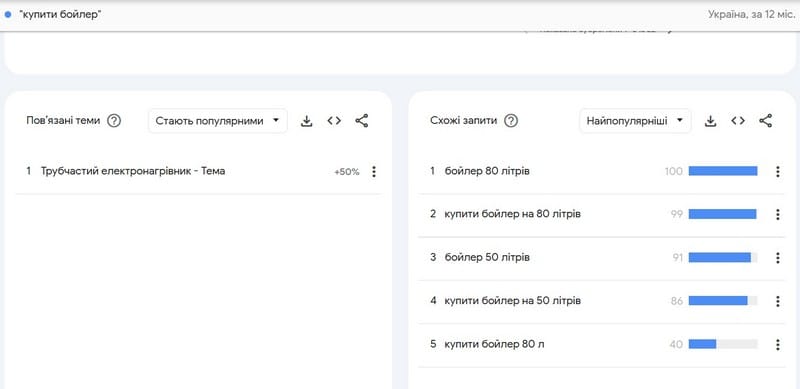Screen dimensions: 800x389
Task: Download Схожі запити data as CSV
Action: [x=710, y=121]
